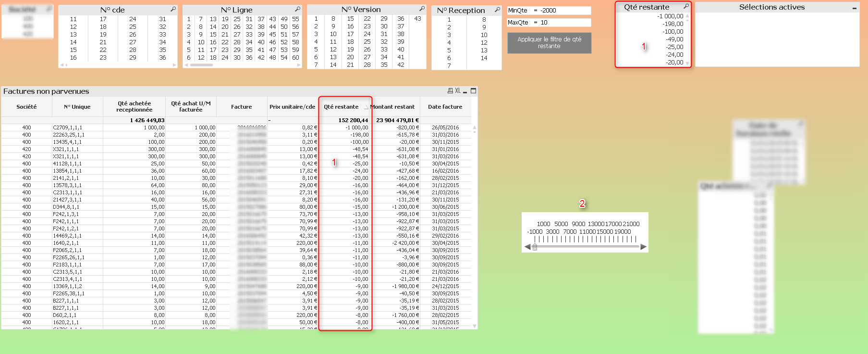This screenshot has height=354, width=868.
Task: Open search in the Qté restante list box
Action: click(686, 6)
